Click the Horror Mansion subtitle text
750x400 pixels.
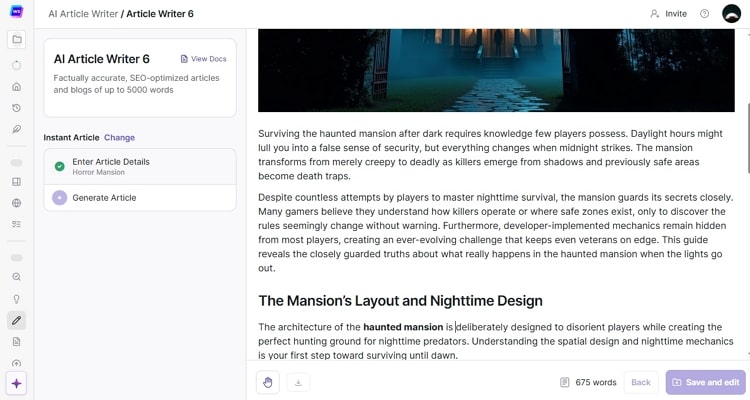(x=99, y=172)
